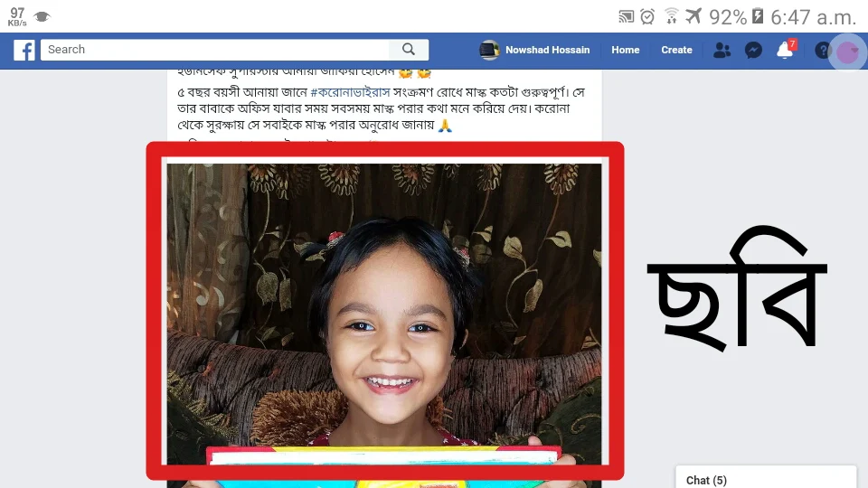
Task: Tap the airplane mode status icon
Action: (693, 16)
